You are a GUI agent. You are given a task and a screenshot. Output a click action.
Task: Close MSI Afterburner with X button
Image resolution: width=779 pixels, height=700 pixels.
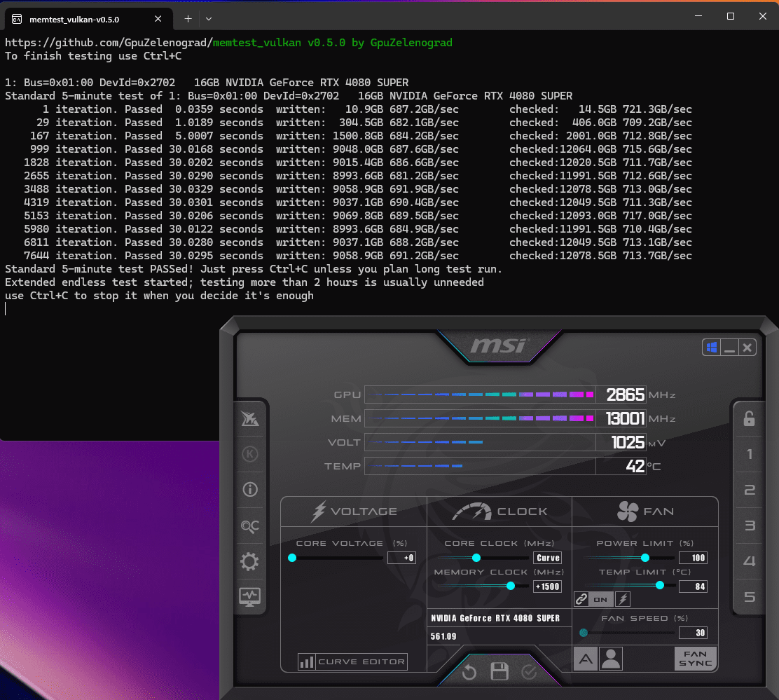point(747,348)
